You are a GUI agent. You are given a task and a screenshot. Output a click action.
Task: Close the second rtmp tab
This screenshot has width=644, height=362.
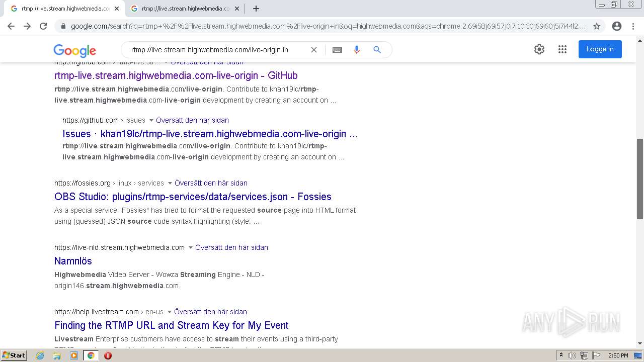point(237,9)
